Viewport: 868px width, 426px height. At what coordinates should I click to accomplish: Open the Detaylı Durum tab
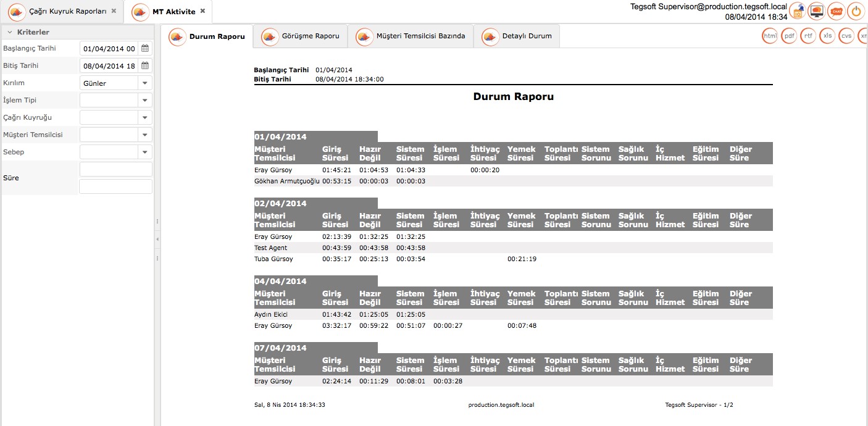(x=517, y=36)
